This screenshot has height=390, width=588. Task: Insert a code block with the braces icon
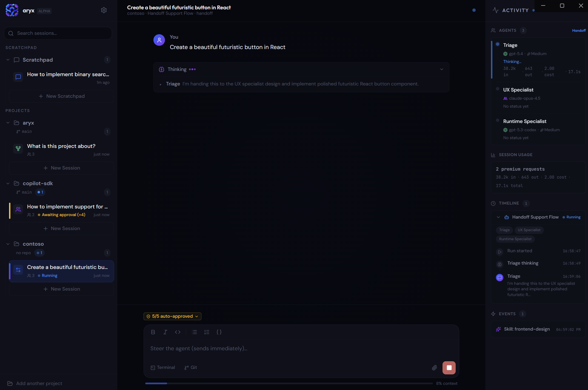pos(219,332)
